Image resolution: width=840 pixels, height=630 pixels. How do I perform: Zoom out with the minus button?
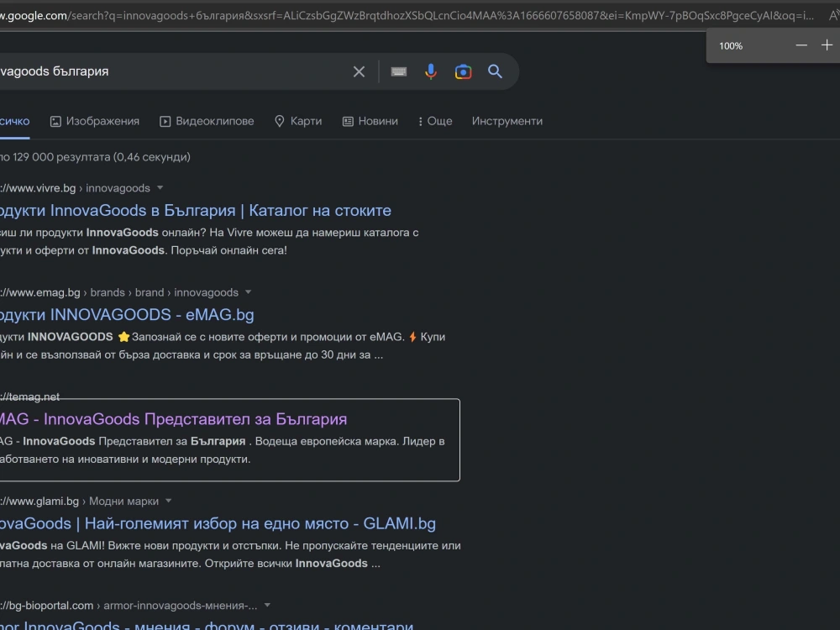coord(801,45)
